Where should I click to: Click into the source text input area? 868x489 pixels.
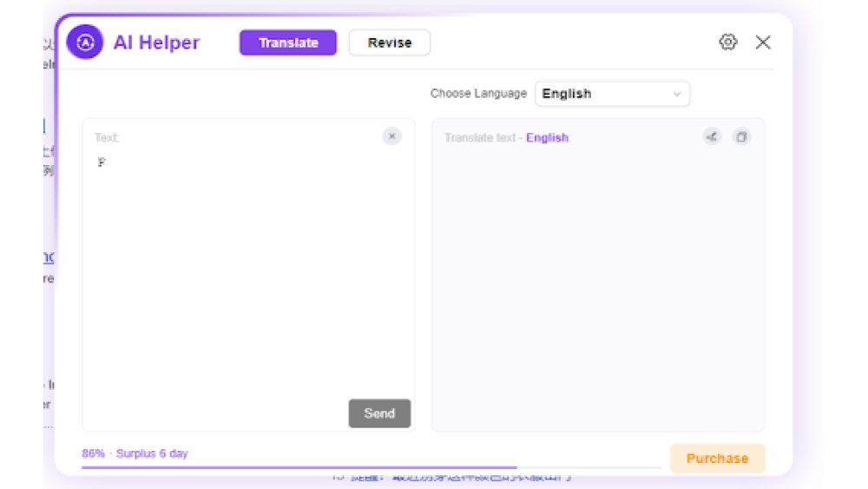point(248,274)
